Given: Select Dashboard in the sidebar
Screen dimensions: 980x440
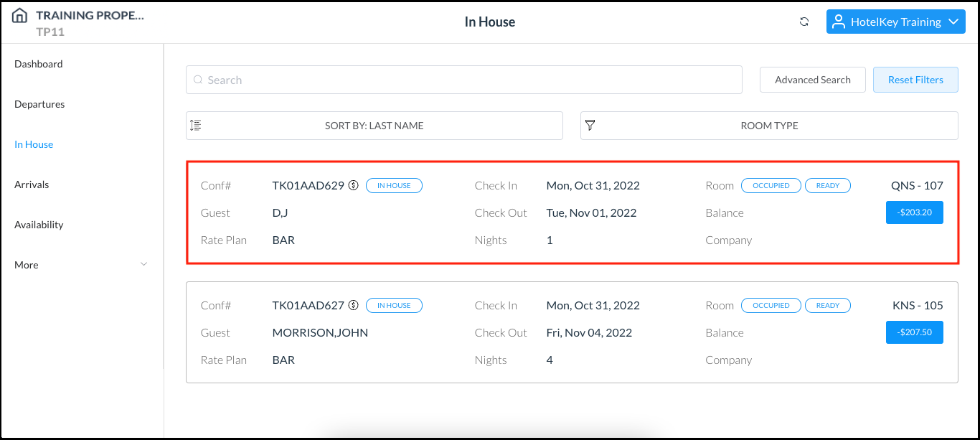Looking at the screenshot, I should [38, 64].
